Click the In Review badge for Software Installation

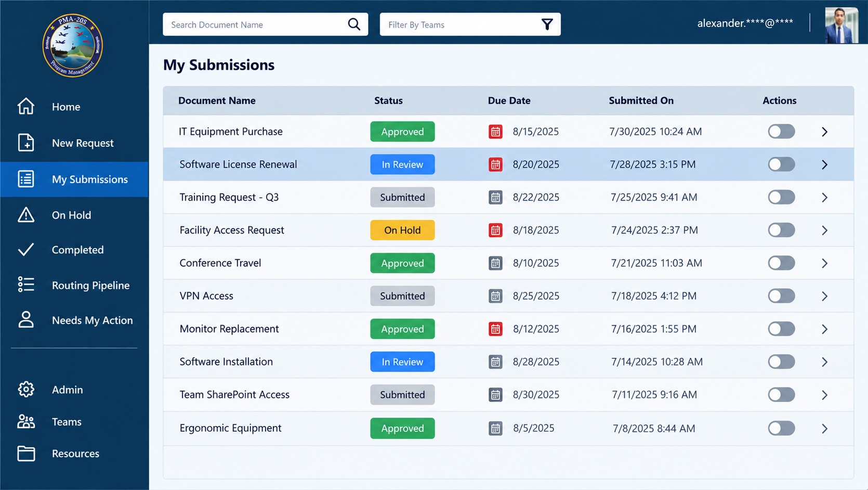tap(402, 362)
